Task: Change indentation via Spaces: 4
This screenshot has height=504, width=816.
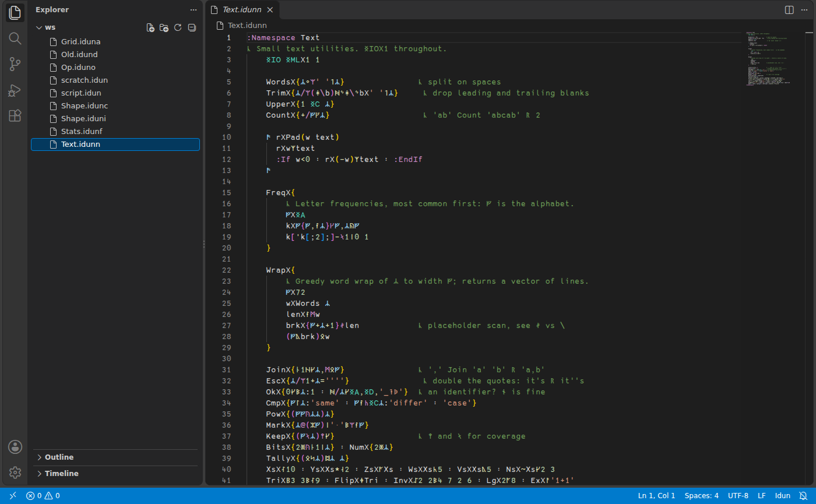Action: (x=702, y=496)
